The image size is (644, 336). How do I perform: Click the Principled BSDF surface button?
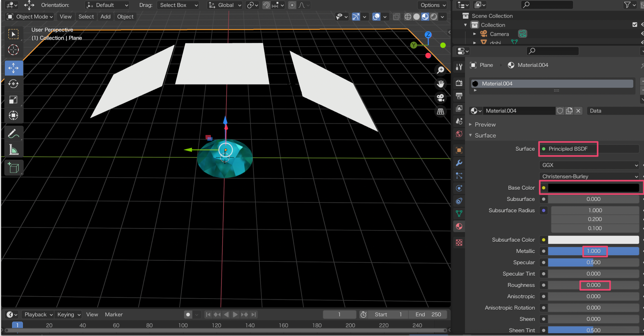[568, 149]
